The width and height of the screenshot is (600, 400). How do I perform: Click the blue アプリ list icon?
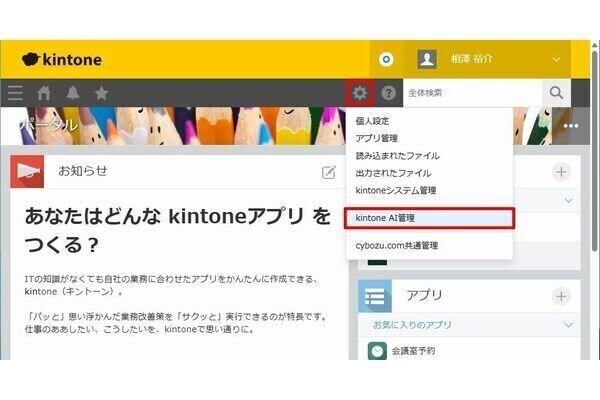point(375,296)
